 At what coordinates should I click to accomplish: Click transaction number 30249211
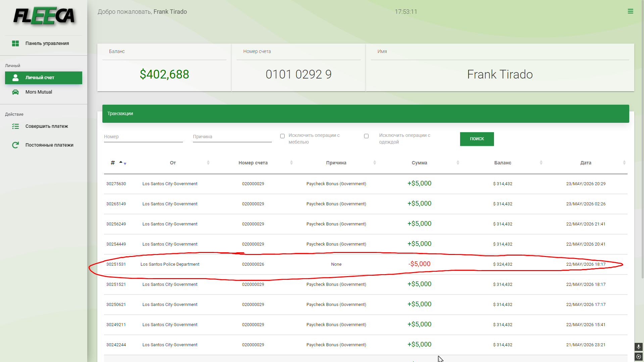click(116, 325)
